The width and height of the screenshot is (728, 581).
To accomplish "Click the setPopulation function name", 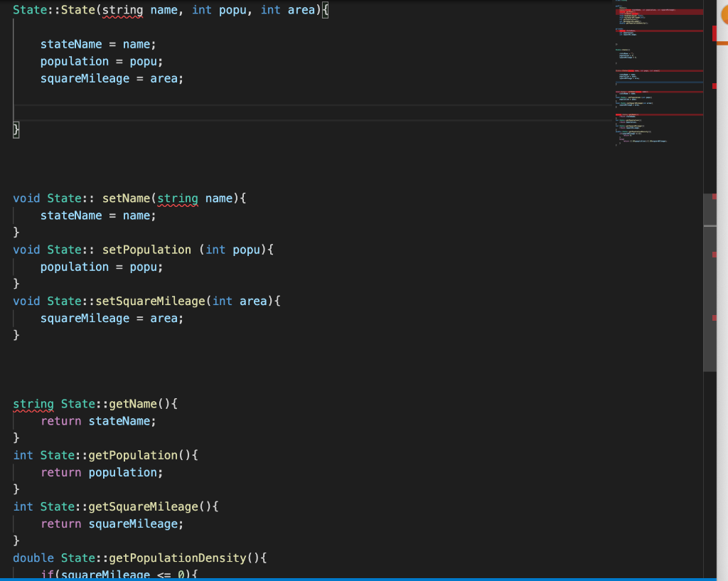I will (146, 250).
